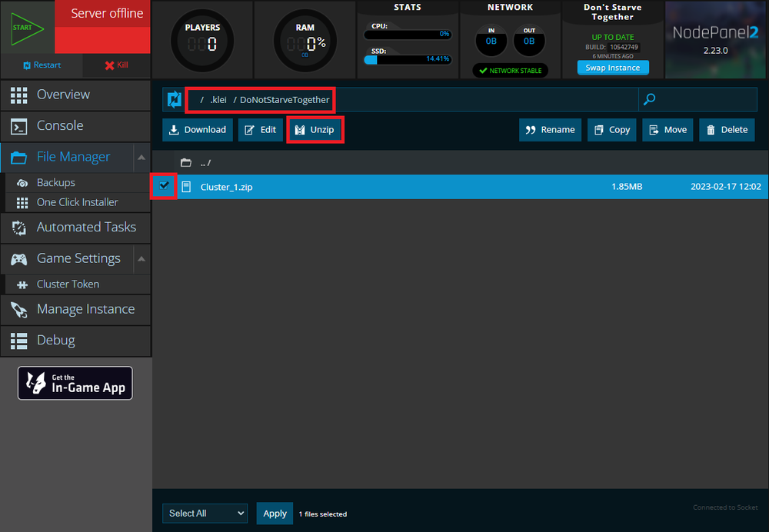Collapse the Game Settings submenu arrow

[141, 258]
